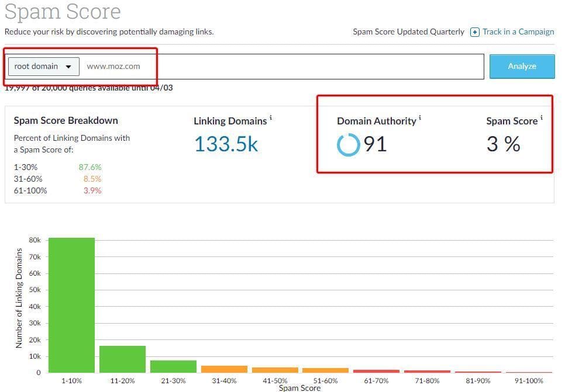Click the dropdown arrow next to root domain
Image resolution: width=565 pixels, height=392 pixels.
coord(67,66)
